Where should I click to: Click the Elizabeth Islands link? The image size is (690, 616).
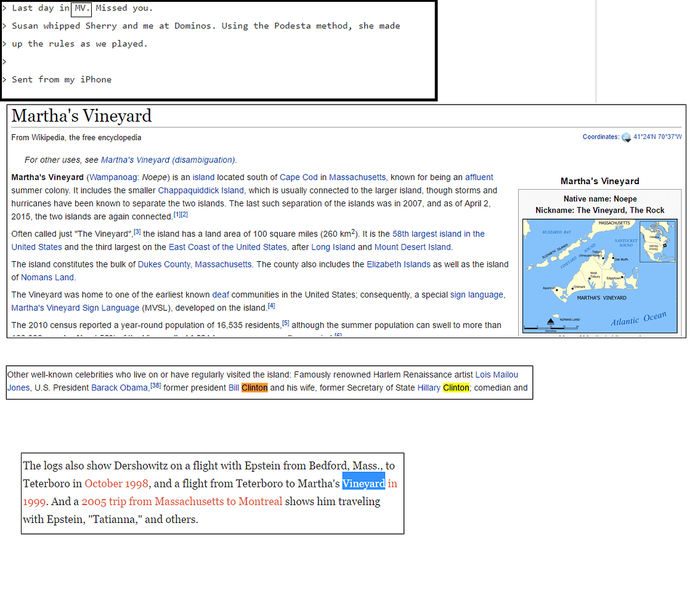398,264
